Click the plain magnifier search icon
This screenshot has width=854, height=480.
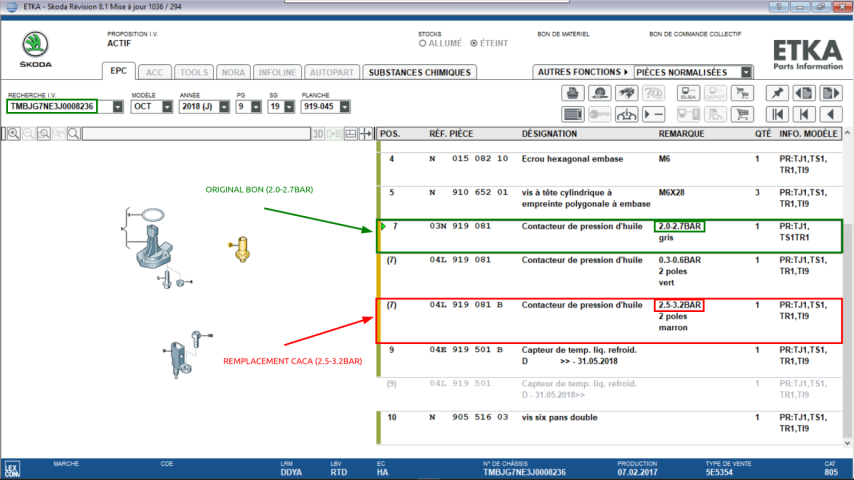click(x=74, y=133)
